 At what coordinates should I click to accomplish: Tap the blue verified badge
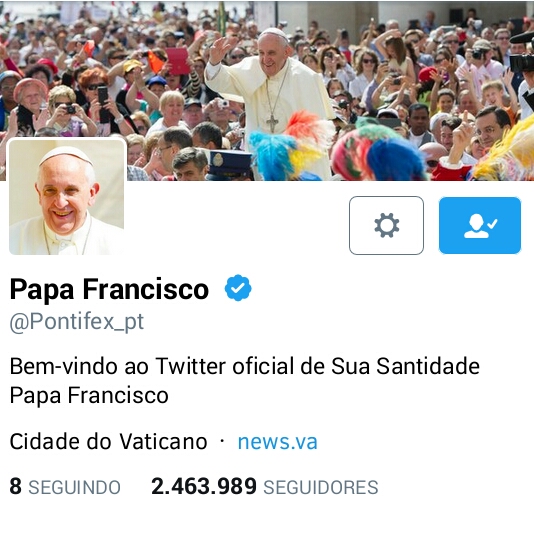click(238, 288)
